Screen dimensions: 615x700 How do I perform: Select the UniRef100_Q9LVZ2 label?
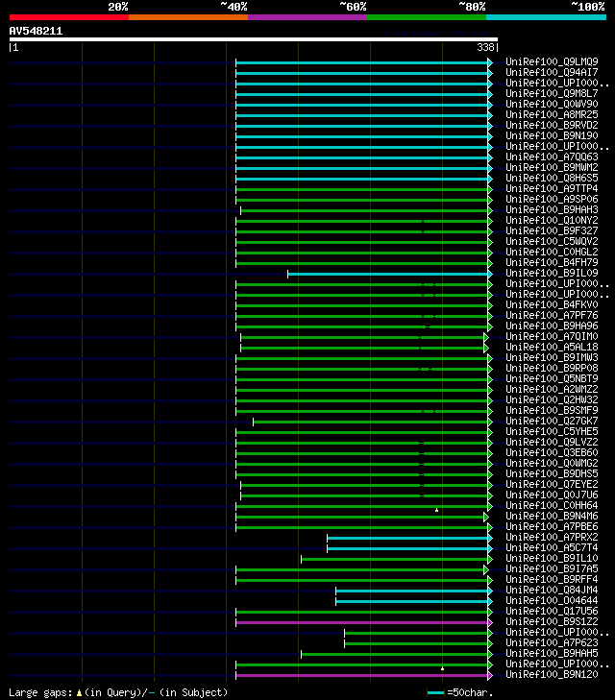[x=552, y=442]
